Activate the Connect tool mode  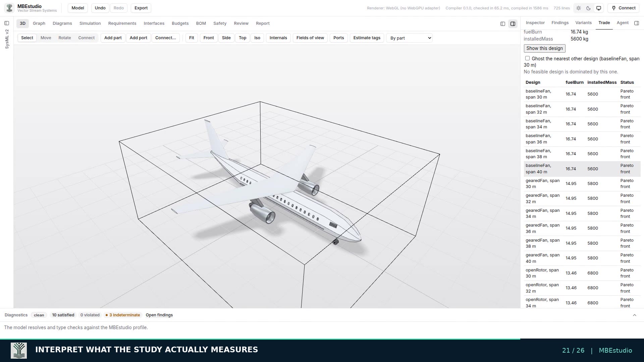point(87,38)
